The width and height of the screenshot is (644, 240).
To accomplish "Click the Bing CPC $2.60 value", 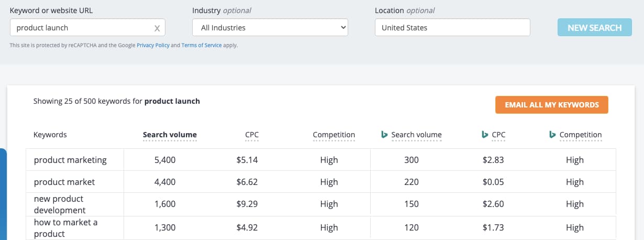I will point(493,204).
